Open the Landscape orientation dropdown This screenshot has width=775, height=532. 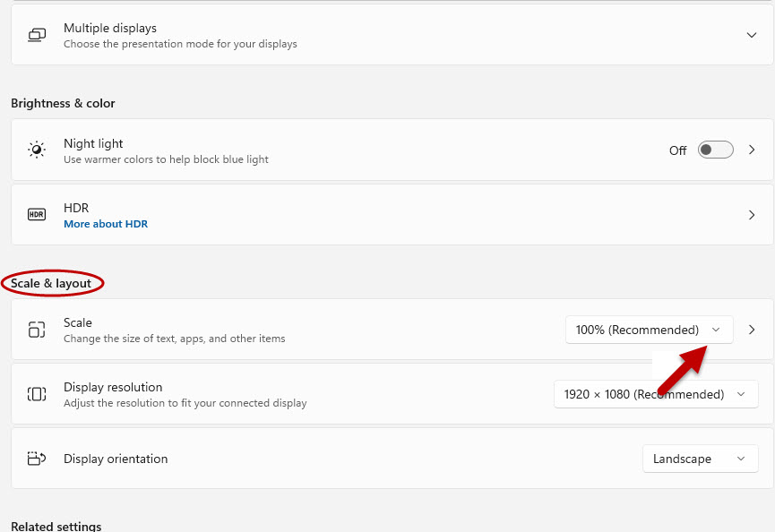pyautogui.click(x=701, y=459)
